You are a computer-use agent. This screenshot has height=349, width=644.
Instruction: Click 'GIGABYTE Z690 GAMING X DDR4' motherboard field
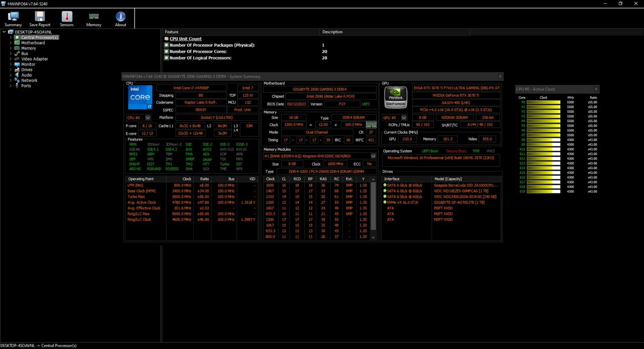[x=320, y=89]
